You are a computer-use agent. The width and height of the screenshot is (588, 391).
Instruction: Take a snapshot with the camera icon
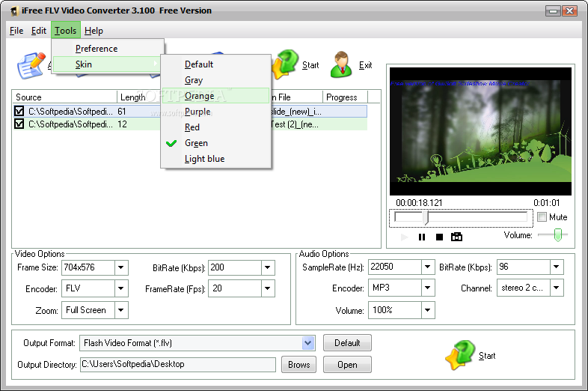tap(456, 237)
